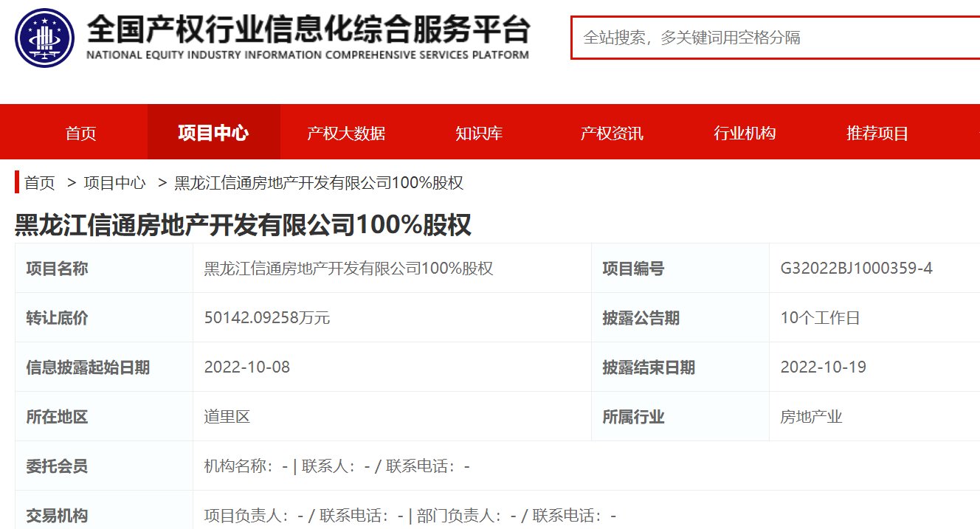Screen dimensions: 980x529
Task: Select the 项目负责人 contact info row text
Action: [x=410, y=516]
